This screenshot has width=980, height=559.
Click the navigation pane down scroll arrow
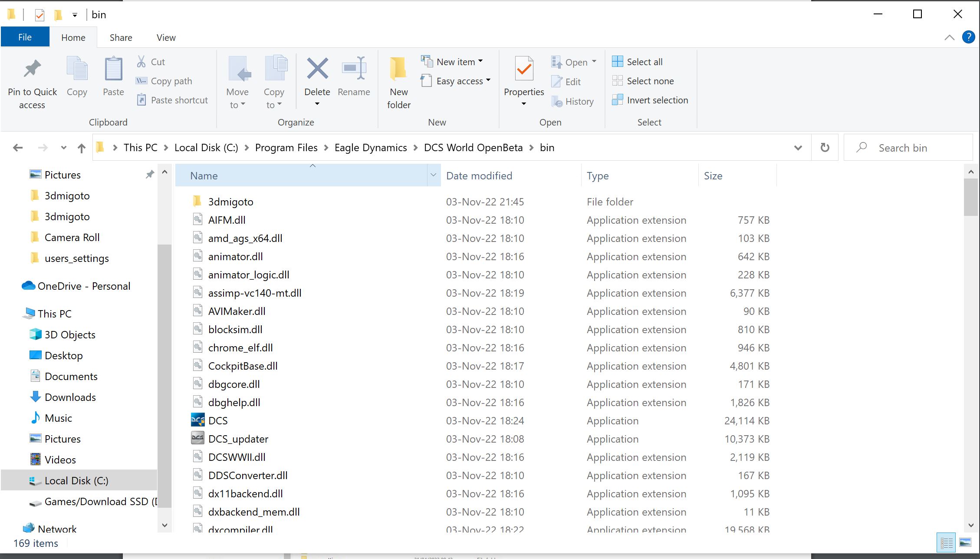[x=164, y=525]
